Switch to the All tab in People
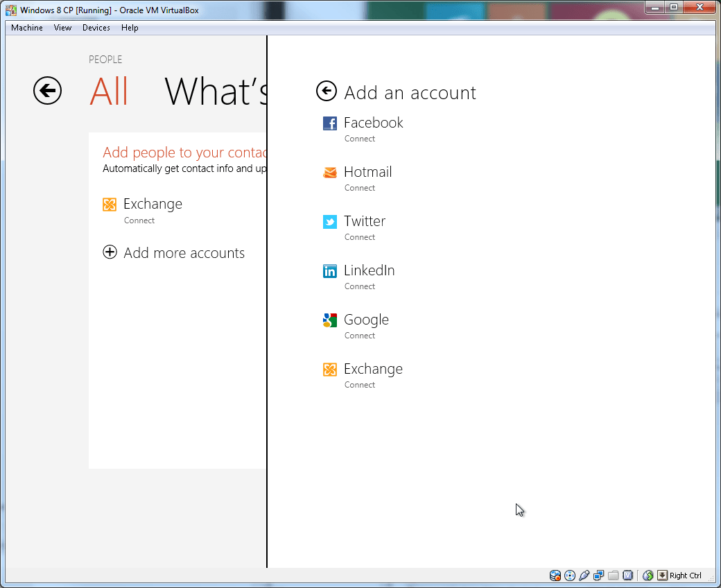The width and height of the screenshot is (721, 588). click(109, 91)
